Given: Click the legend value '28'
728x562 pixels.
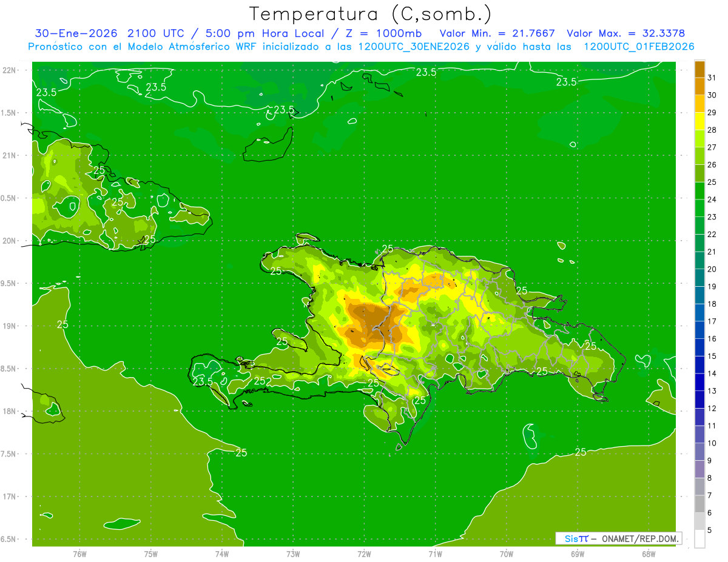Looking at the screenshot, I should (712, 130).
